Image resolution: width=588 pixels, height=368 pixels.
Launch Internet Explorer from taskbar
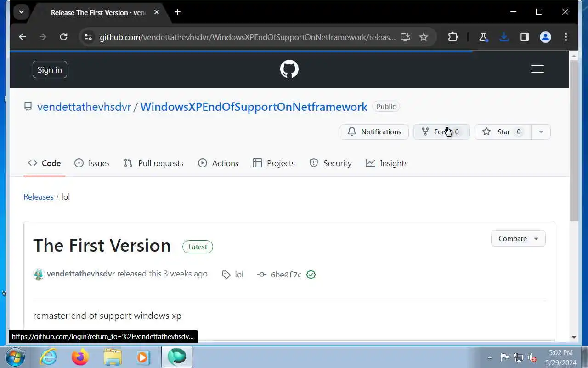coord(48,357)
